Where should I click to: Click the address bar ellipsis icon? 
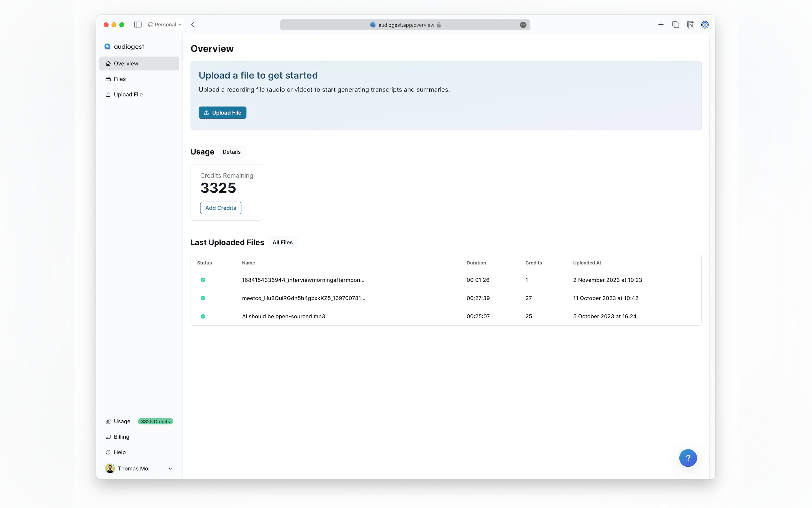[x=523, y=25]
